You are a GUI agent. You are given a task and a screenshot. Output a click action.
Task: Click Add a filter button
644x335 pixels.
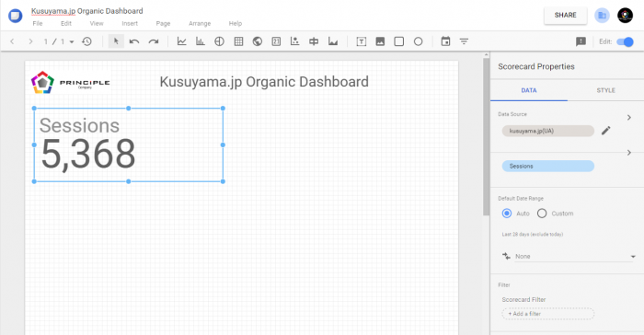tap(548, 314)
